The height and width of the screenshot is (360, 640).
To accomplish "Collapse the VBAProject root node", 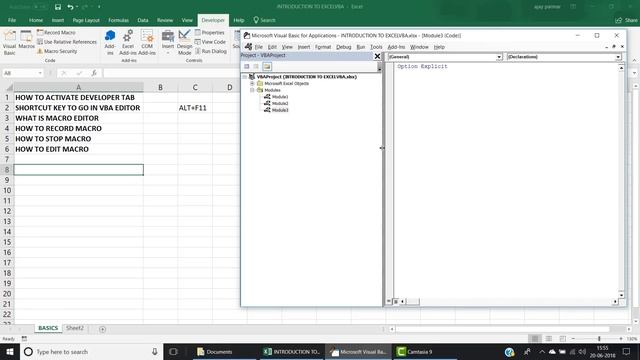I will (x=245, y=77).
